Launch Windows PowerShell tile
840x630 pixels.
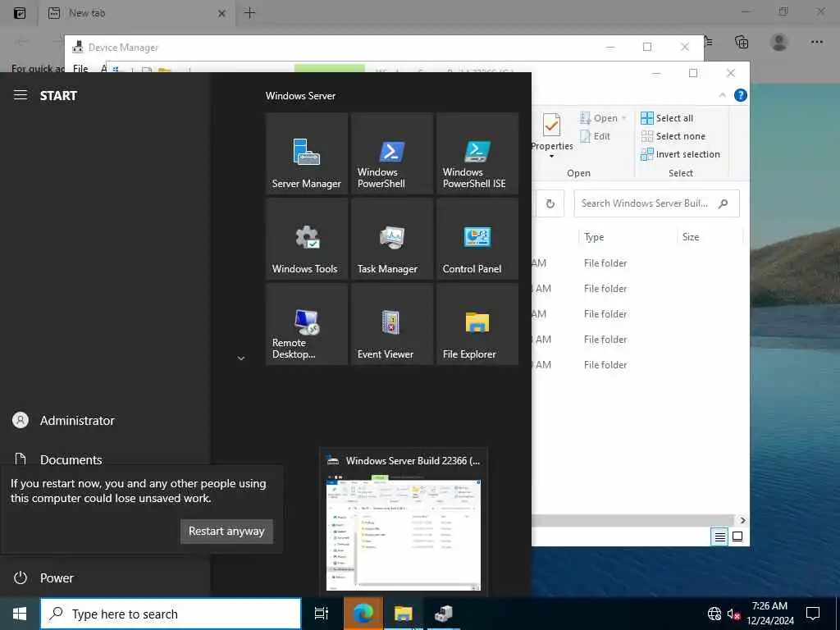click(391, 153)
